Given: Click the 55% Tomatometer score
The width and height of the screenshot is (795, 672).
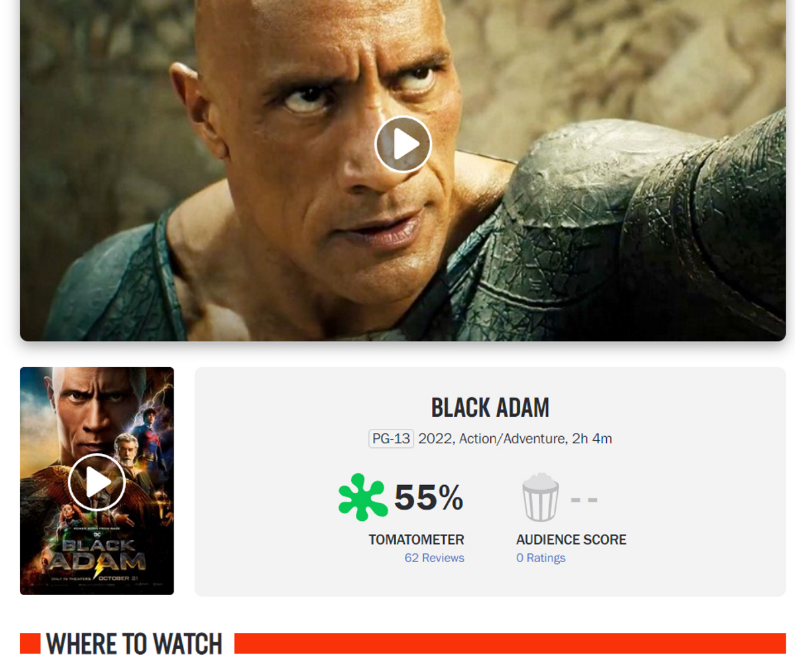Looking at the screenshot, I should [429, 498].
